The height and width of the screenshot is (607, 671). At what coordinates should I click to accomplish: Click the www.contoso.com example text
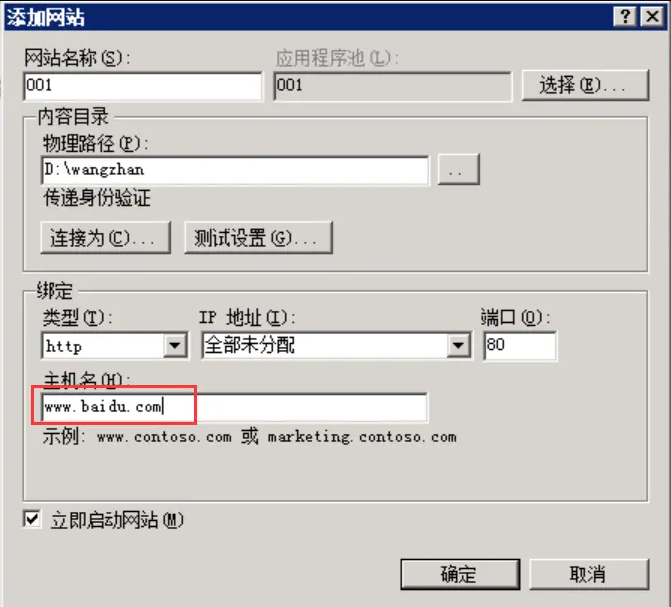(164, 437)
